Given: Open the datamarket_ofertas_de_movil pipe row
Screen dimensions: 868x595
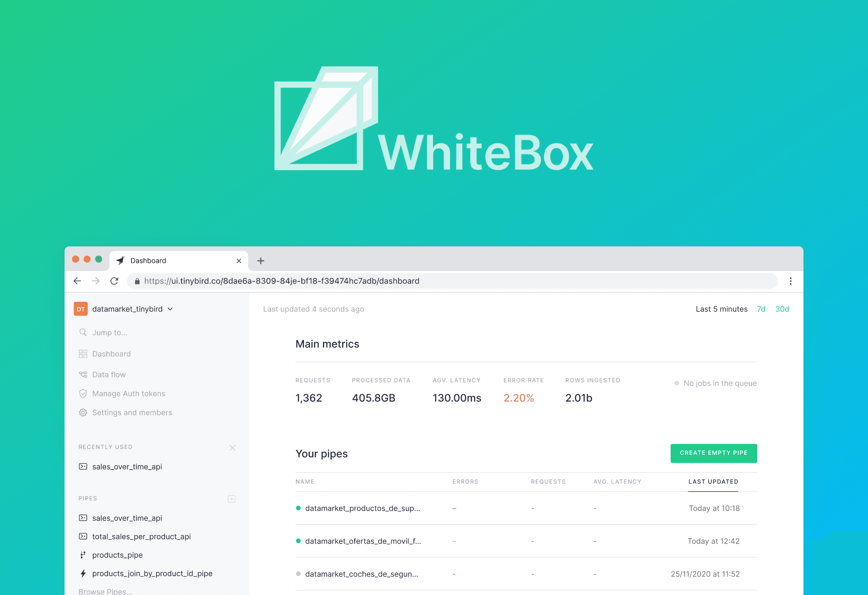Looking at the screenshot, I should point(363,541).
